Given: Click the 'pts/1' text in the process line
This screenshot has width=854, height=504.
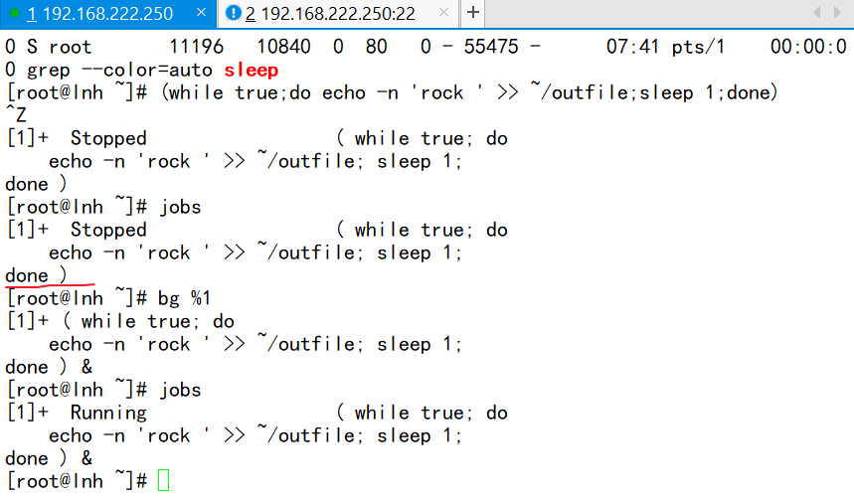Looking at the screenshot, I should click(702, 47).
